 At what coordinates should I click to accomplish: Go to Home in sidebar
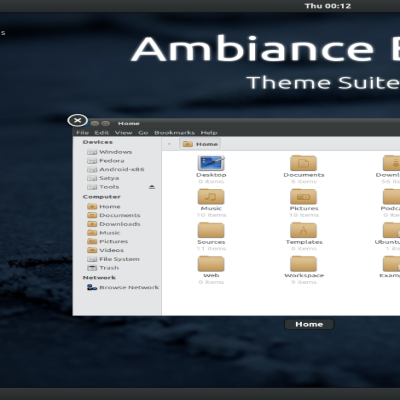pos(104,207)
